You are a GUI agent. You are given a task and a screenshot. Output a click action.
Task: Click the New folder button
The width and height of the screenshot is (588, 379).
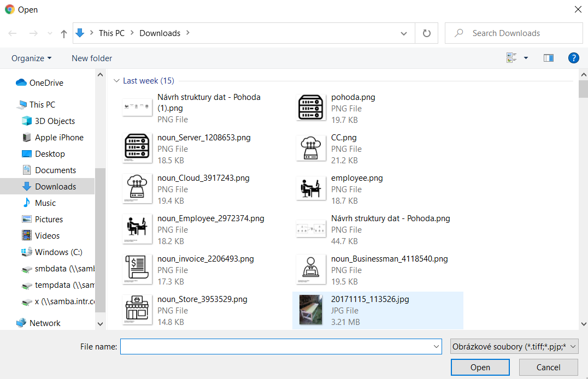click(92, 58)
